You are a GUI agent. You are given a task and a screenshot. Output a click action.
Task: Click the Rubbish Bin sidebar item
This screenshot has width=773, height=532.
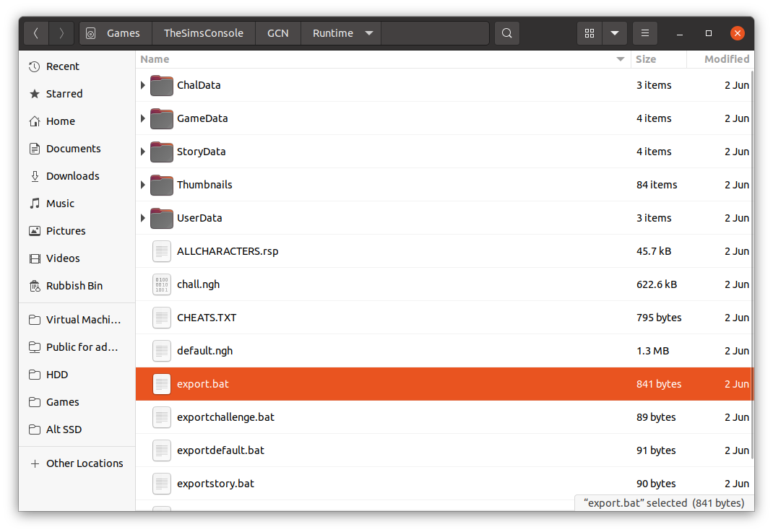click(74, 286)
